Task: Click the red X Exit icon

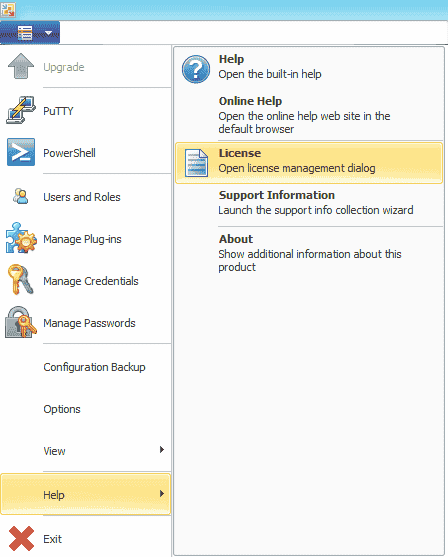Action: pos(21,538)
